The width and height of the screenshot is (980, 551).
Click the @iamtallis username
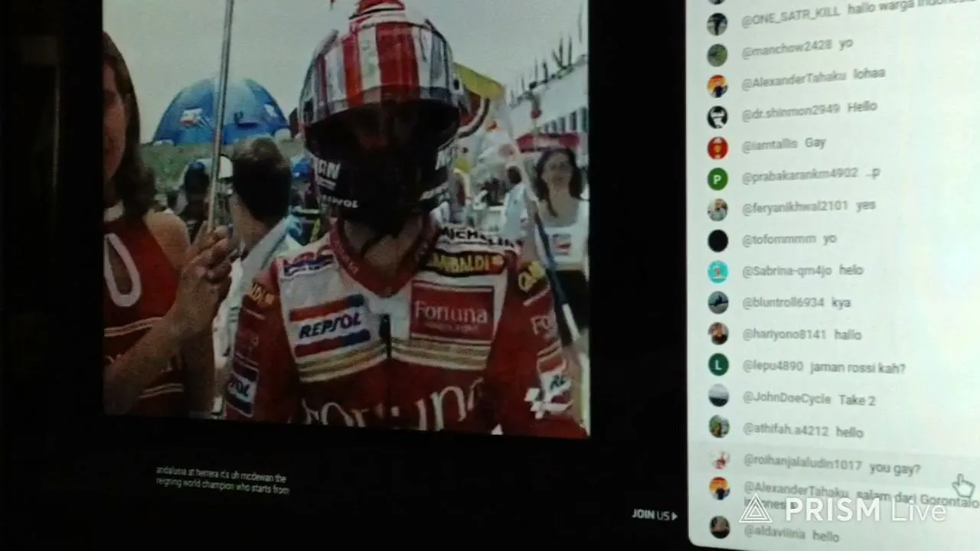pyautogui.click(x=769, y=145)
